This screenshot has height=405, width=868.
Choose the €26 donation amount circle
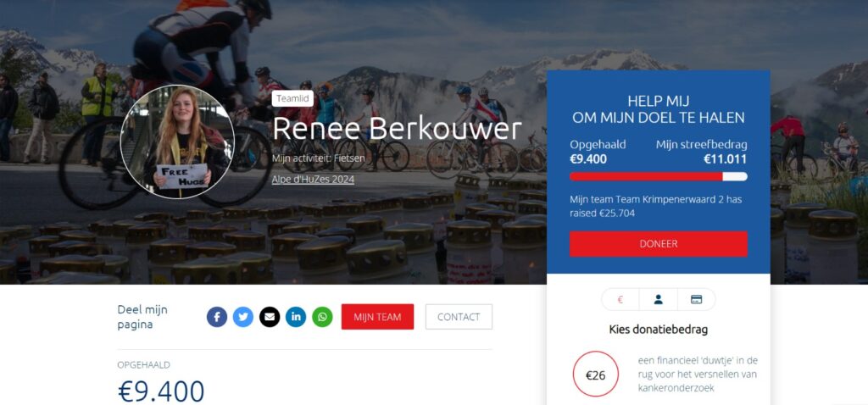(596, 374)
